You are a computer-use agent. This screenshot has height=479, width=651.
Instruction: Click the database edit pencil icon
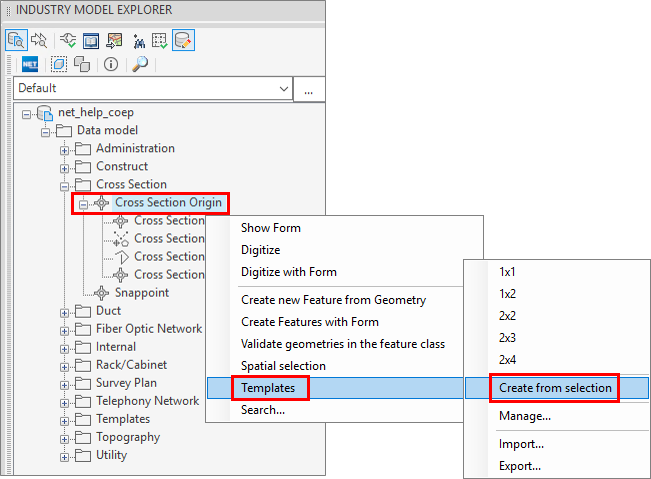(x=183, y=41)
